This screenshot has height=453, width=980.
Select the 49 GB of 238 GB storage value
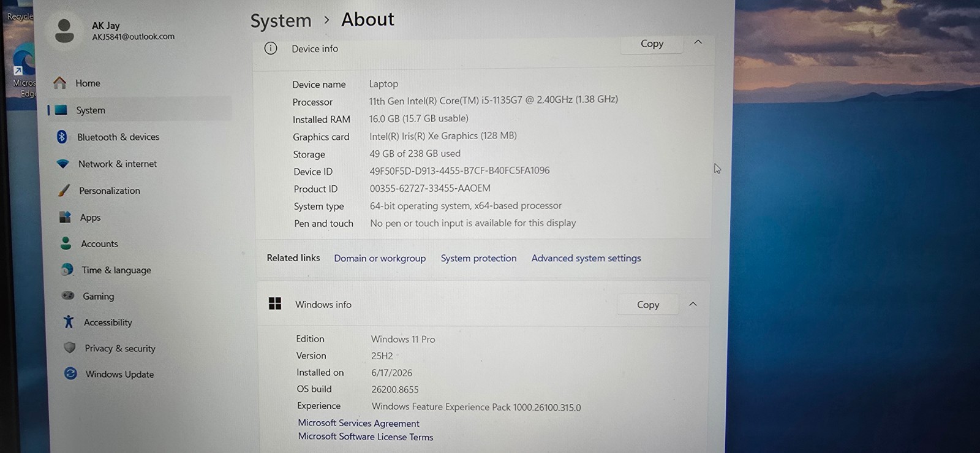[415, 153]
